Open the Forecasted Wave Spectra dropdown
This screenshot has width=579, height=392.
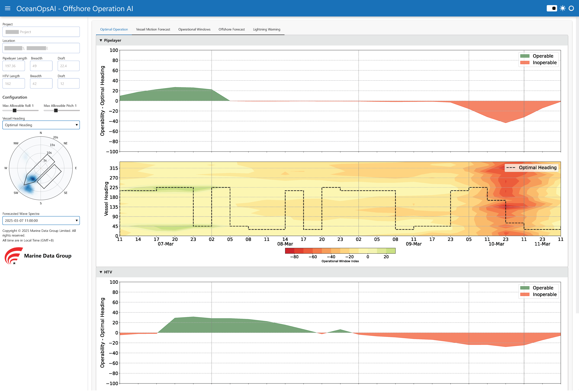click(41, 221)
